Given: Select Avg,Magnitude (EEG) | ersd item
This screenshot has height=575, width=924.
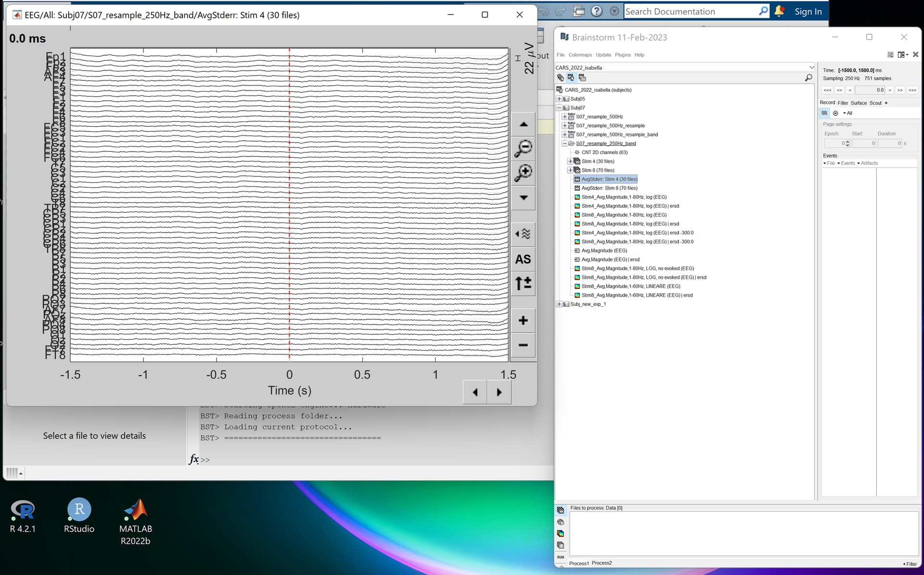Looking at the screenshot, I should pyautogui.click(x=610, y=260).
